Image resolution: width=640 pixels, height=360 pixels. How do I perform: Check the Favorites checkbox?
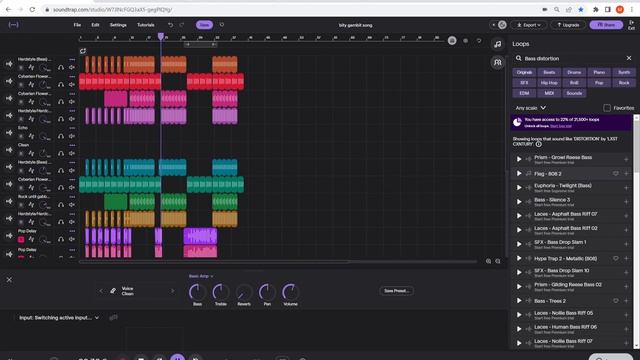[x=607, y=108]
